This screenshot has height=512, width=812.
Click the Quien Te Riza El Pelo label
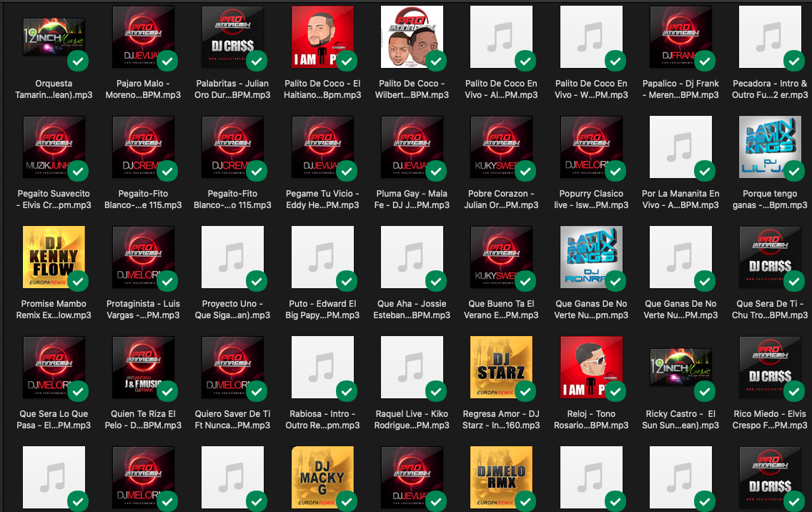tap(143, 420)
